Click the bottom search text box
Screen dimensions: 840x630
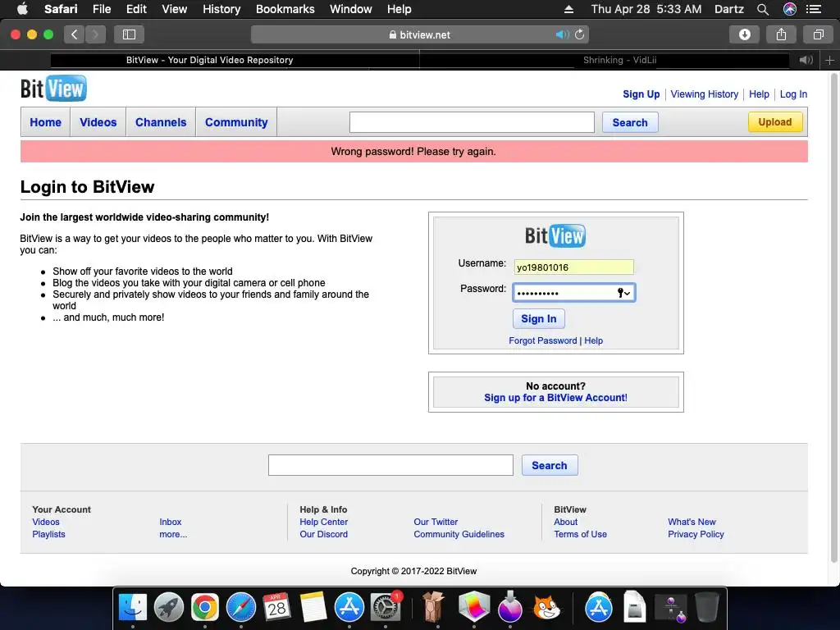click(390, 465)
